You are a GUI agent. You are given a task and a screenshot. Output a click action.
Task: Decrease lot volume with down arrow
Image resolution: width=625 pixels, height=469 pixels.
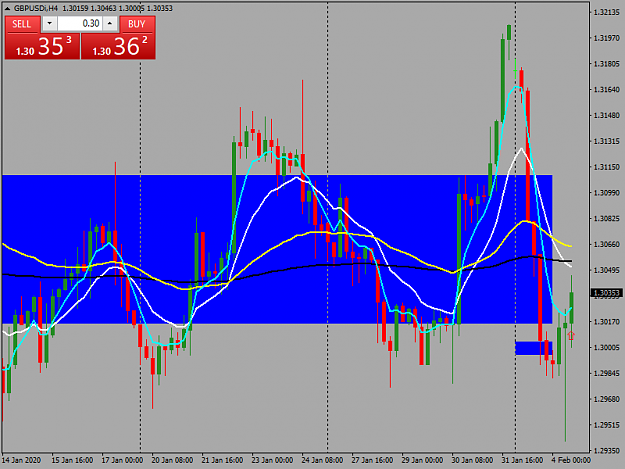(49, 24)
